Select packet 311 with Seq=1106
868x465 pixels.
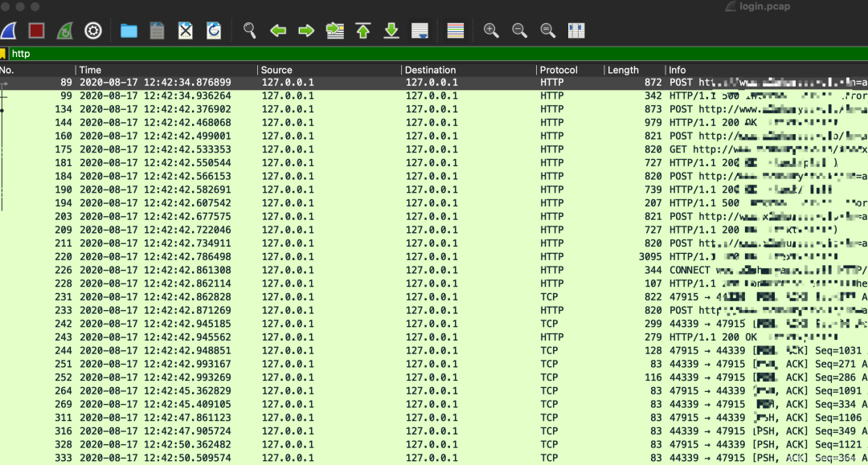(434, 418)
